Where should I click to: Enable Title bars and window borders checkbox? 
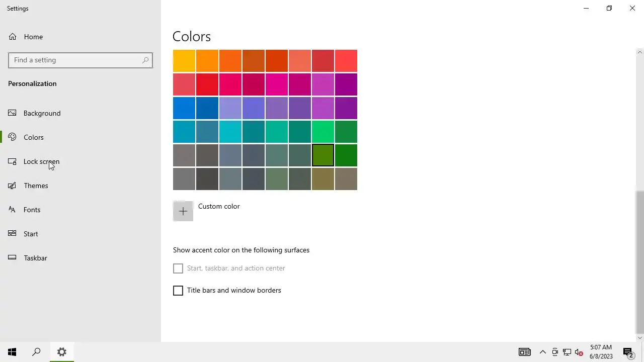pyautogui.click(x=178, y=291)
